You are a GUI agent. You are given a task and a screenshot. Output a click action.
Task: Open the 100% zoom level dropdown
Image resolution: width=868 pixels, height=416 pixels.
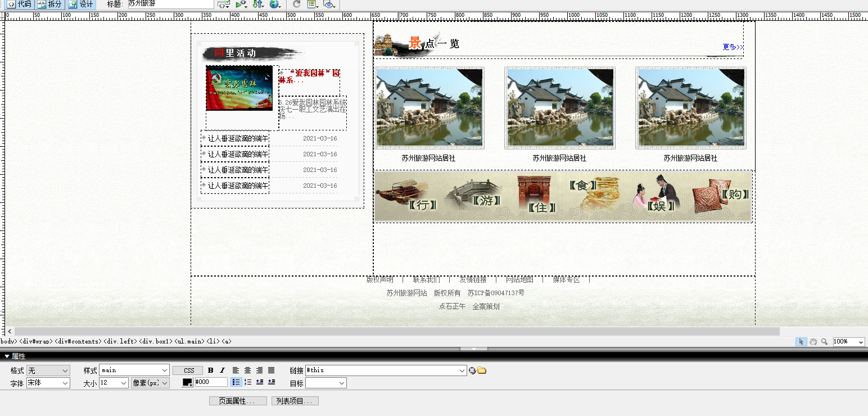(x=849, y=342)
